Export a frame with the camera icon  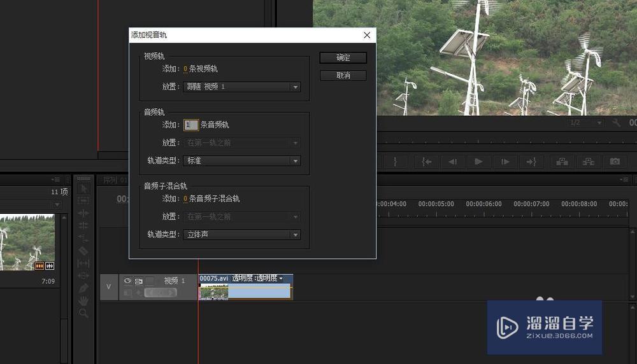pyautogui.click(x=615, y=162)
